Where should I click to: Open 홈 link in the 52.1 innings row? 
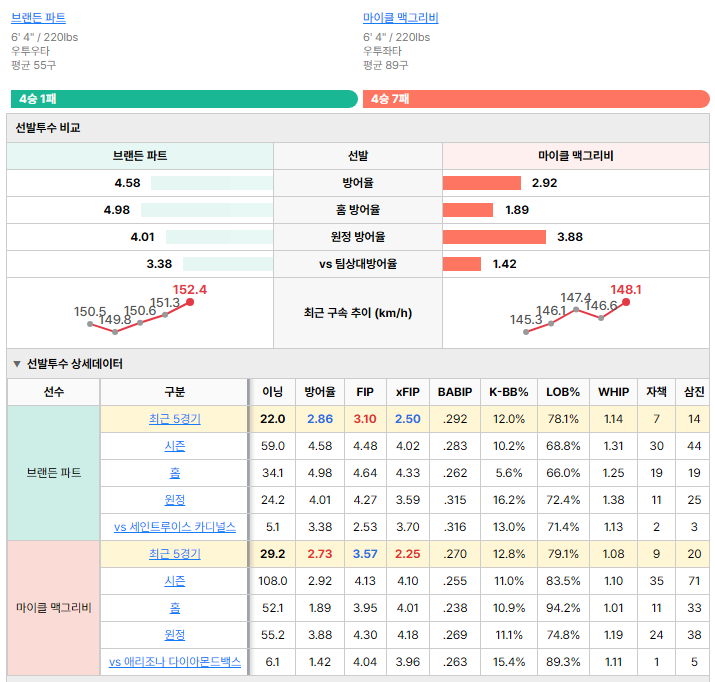(175, 608)
